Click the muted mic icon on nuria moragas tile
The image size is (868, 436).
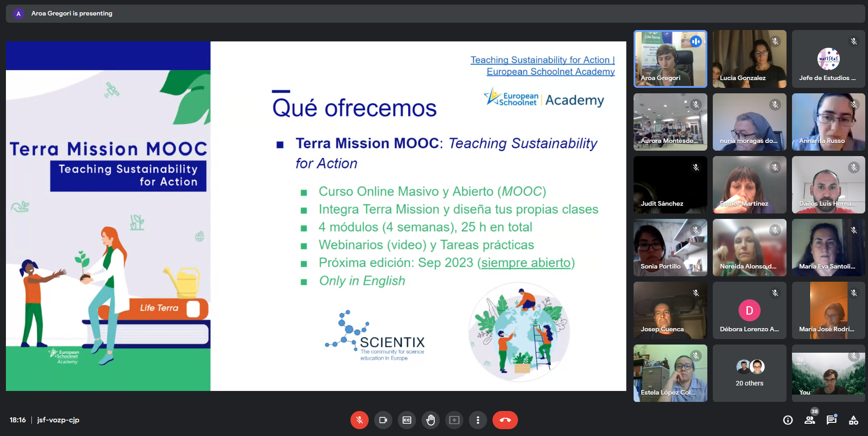click(x=775, y=105)
